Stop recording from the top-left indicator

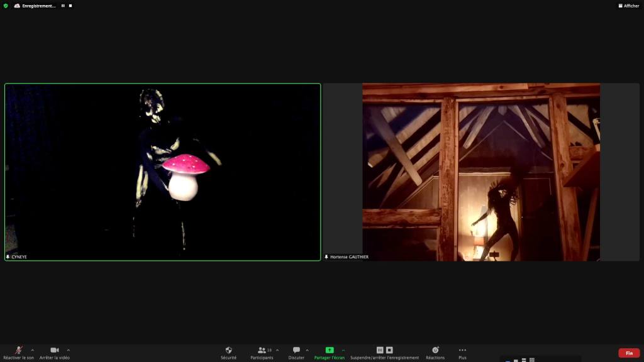tap(70, 6)
